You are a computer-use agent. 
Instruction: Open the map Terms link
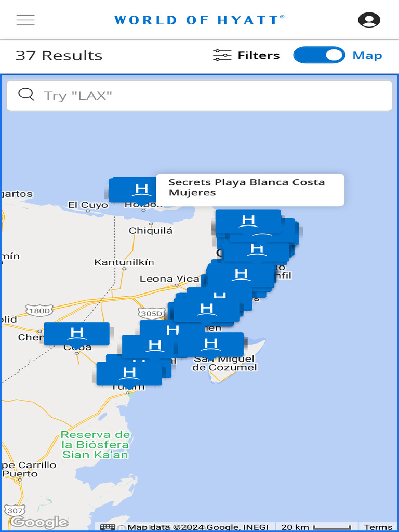[378, 528]
